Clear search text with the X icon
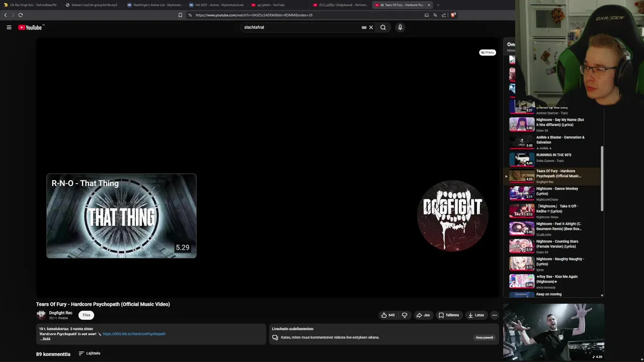This screenshot has width=644, height=362. 371,28
